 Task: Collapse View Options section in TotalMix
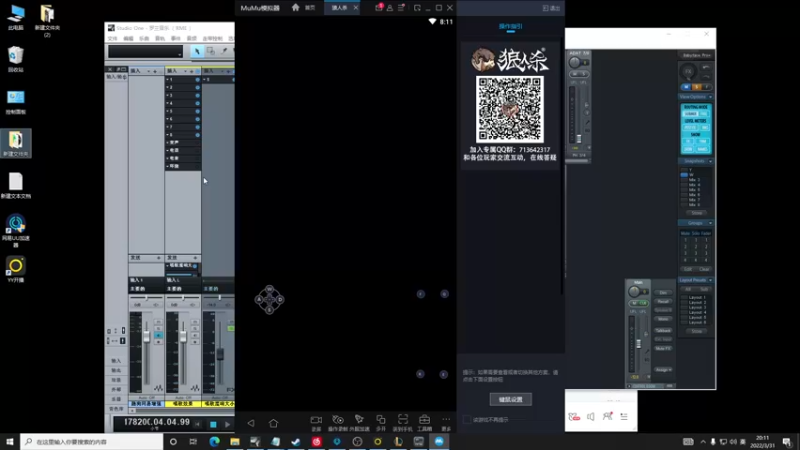pos(710,97)
